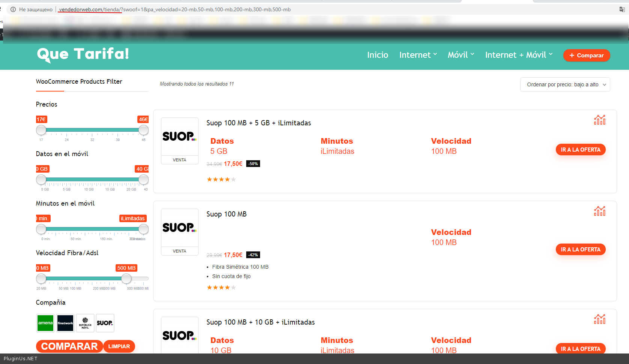The width and height of the screenshot is (629, 364).
Task: Select the Finetwork company logo filter
Action: pyautogui.click(x=65, y=323)
